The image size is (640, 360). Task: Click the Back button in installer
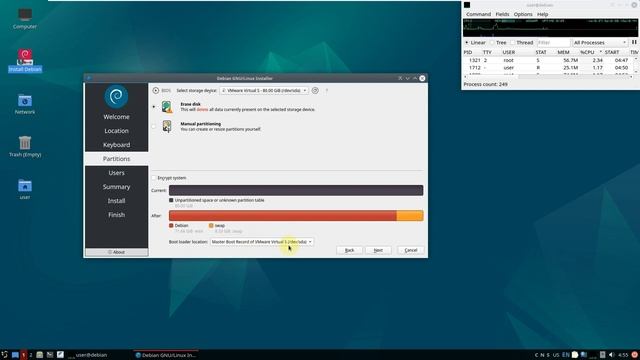(x=349, y=250)
